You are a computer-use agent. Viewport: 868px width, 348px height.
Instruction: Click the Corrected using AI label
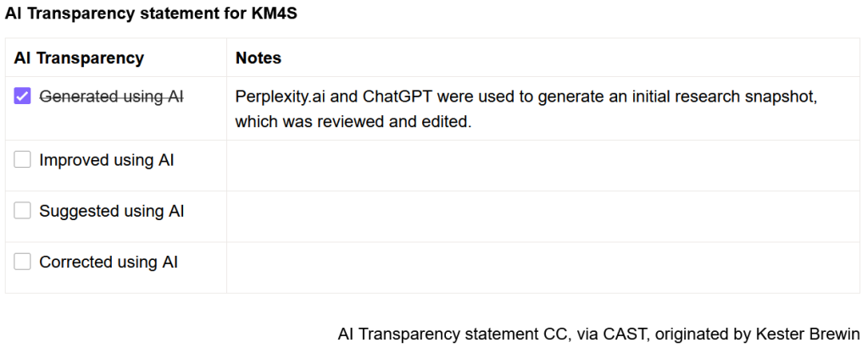(x=108, y=262)
